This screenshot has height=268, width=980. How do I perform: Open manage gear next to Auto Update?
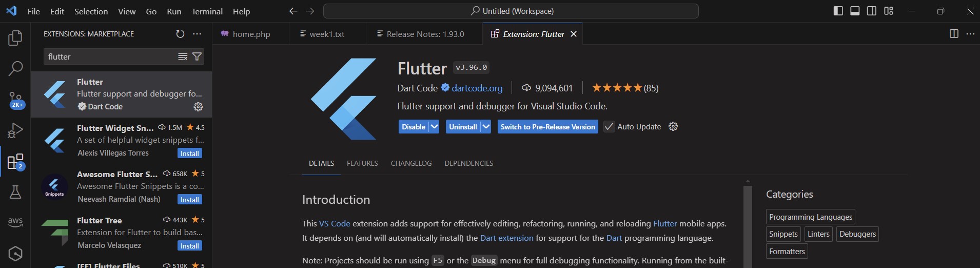click(673, 126)
